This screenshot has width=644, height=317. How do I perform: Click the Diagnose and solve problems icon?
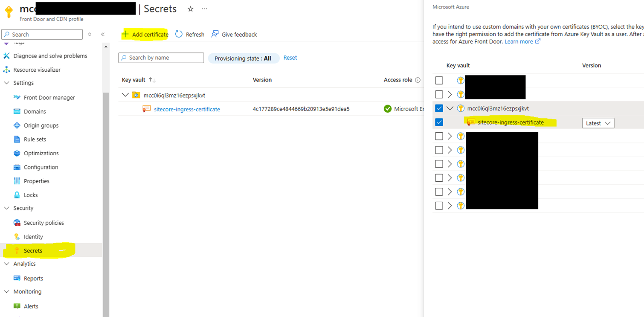click(6, 56)
